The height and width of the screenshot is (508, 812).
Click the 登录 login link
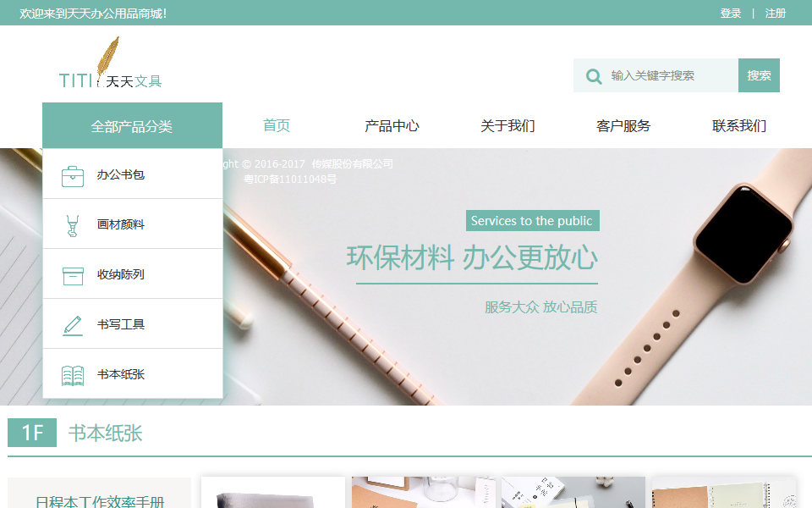(x=731, y=14)
